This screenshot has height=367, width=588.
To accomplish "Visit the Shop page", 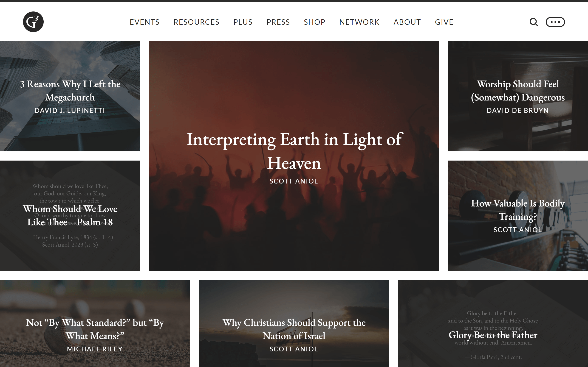I will point(314,22).
